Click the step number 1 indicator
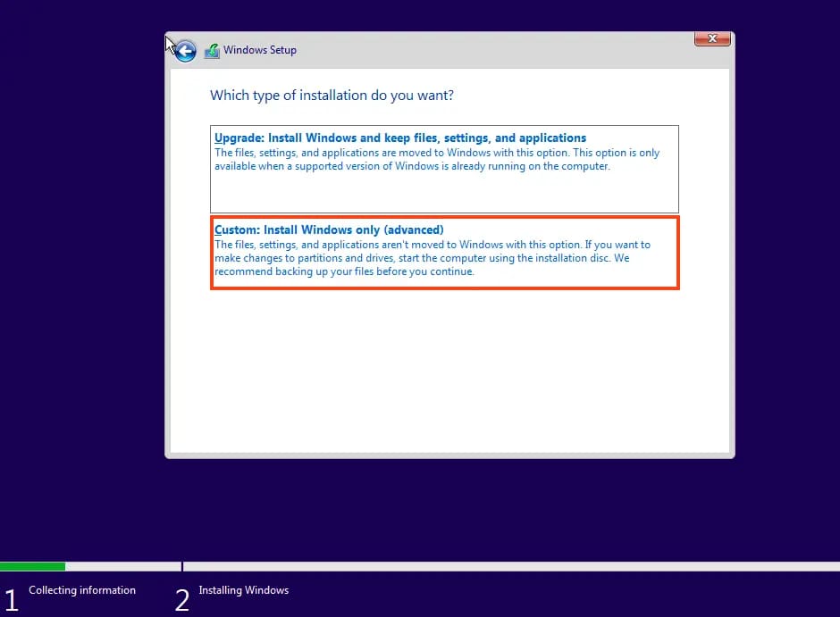The image size is (840, 617). [x=12, y=599]
